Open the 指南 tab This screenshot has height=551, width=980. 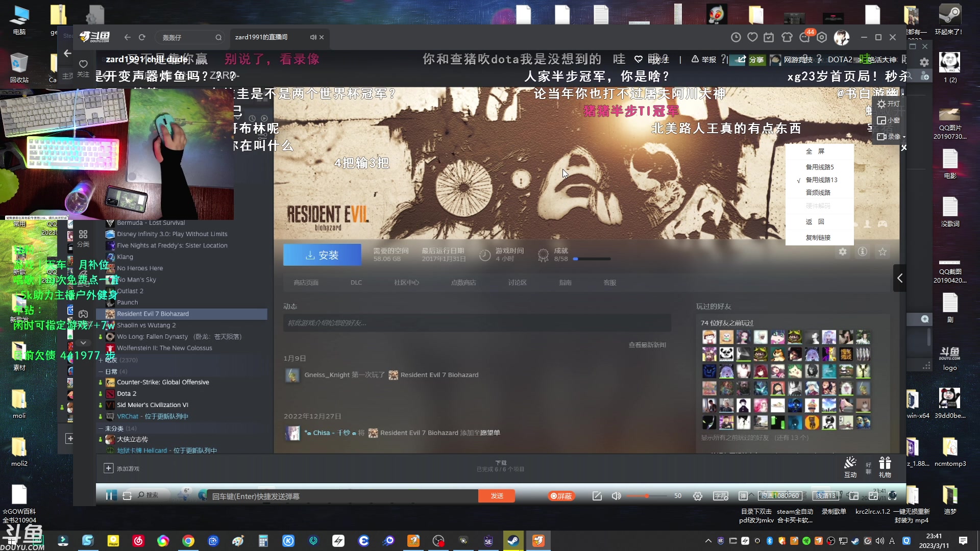(x=565, y=283)
